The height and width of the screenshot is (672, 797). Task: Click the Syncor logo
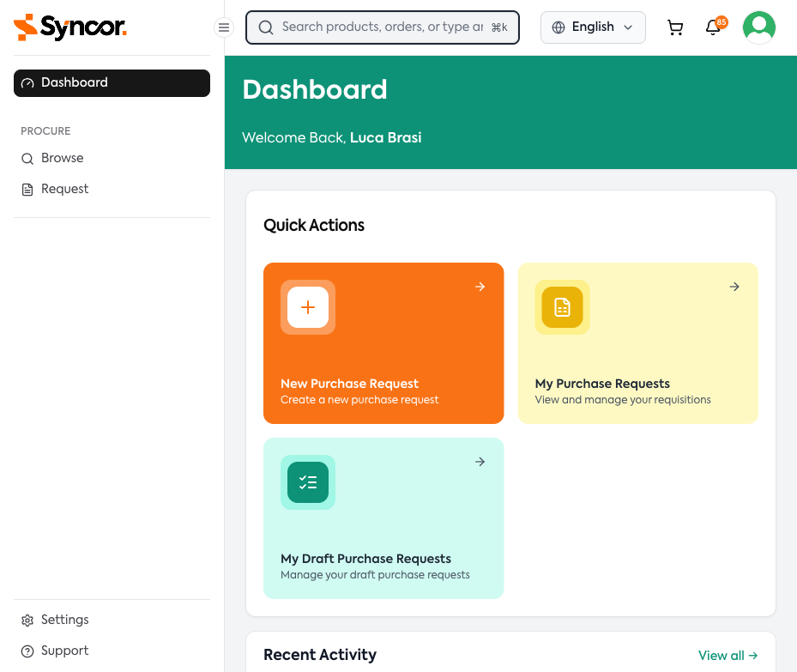coord(69,27)
